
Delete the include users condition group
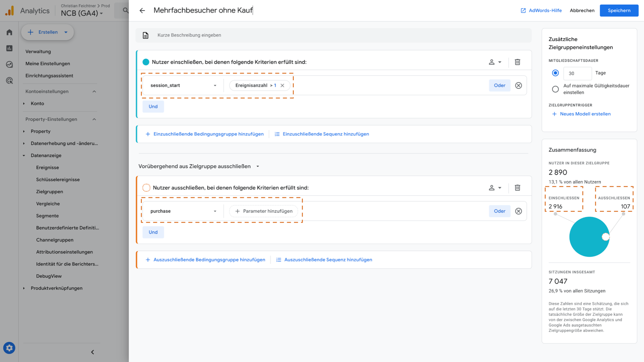[518, 62]
